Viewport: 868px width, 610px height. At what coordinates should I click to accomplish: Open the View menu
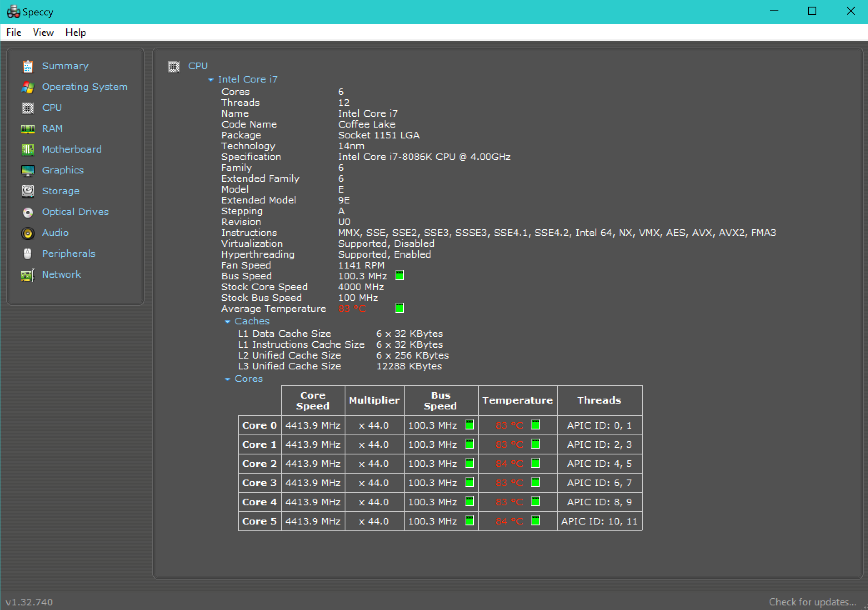(x=43, y=33)
